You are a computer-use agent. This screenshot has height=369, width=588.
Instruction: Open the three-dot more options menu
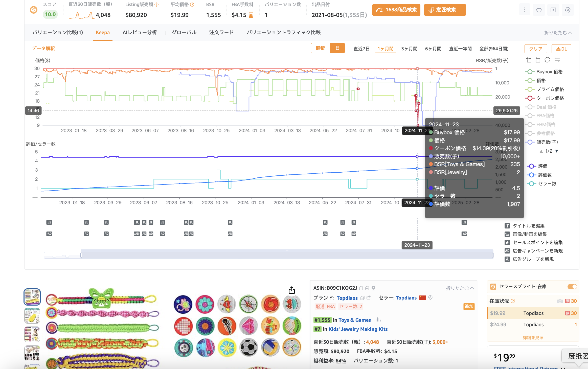pyautogui.click(x=525, y=10)
